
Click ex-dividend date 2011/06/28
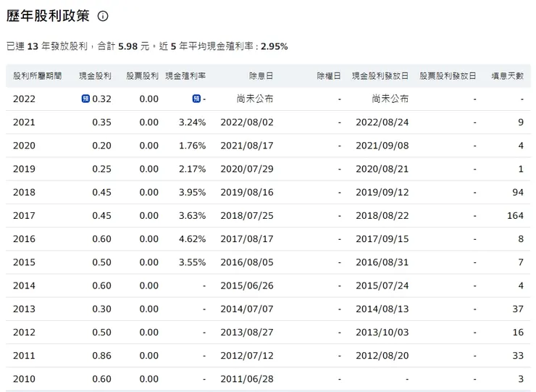(247, 379)
